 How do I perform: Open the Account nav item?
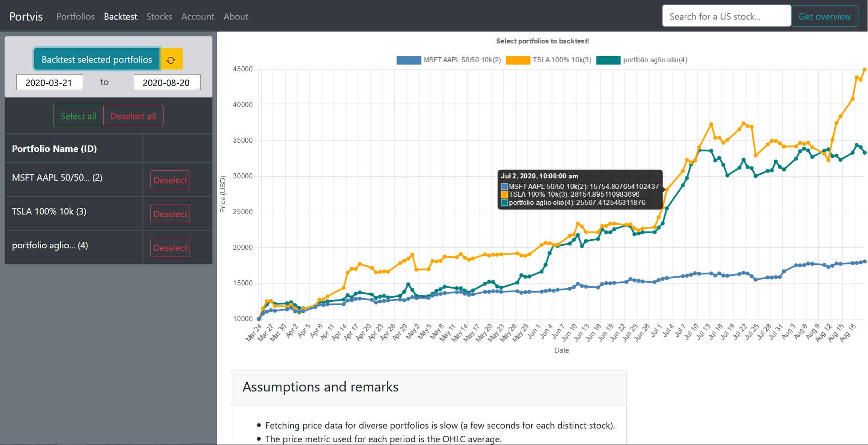click(x=198, y=16)
